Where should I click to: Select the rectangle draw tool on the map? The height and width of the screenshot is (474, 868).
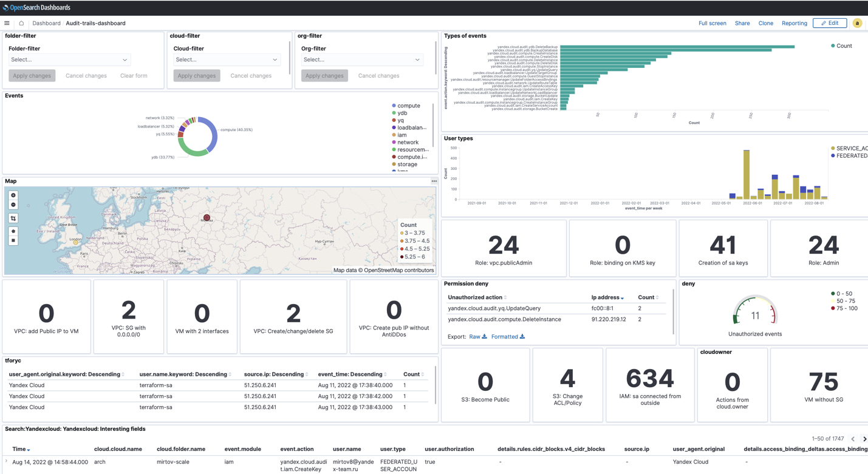13,240
